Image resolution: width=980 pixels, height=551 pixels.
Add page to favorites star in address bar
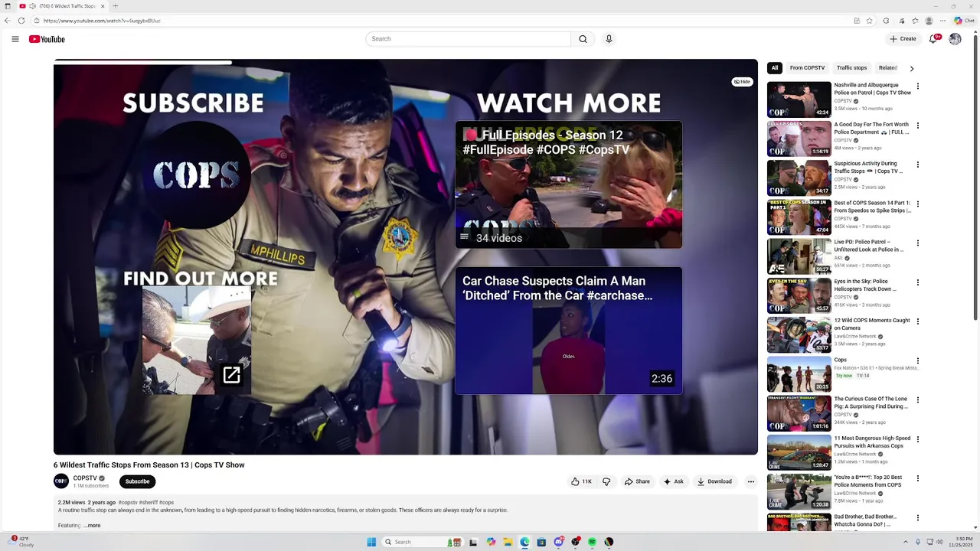pyautogui.click(x=869, y=21)
